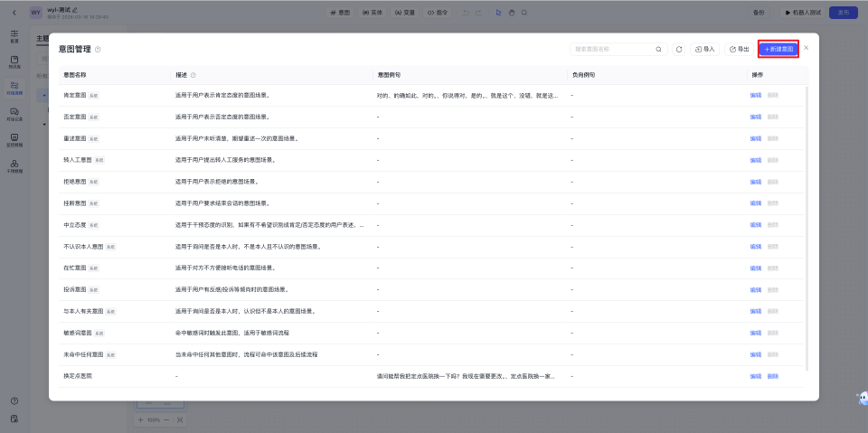Click the 导出 export button

point(739,49)
